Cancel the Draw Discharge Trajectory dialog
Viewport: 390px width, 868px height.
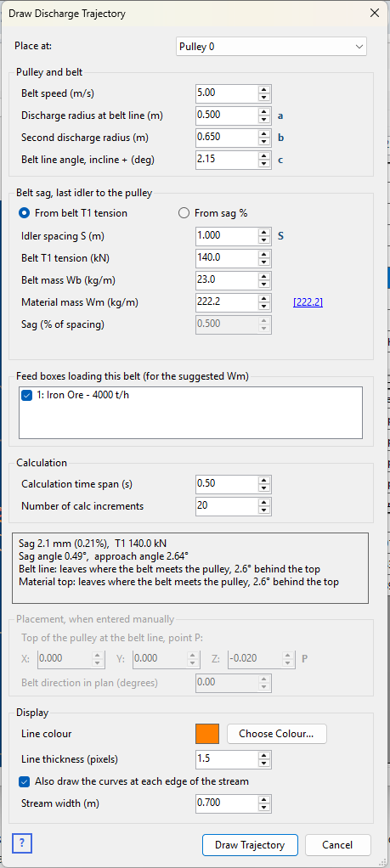(337, 845)
